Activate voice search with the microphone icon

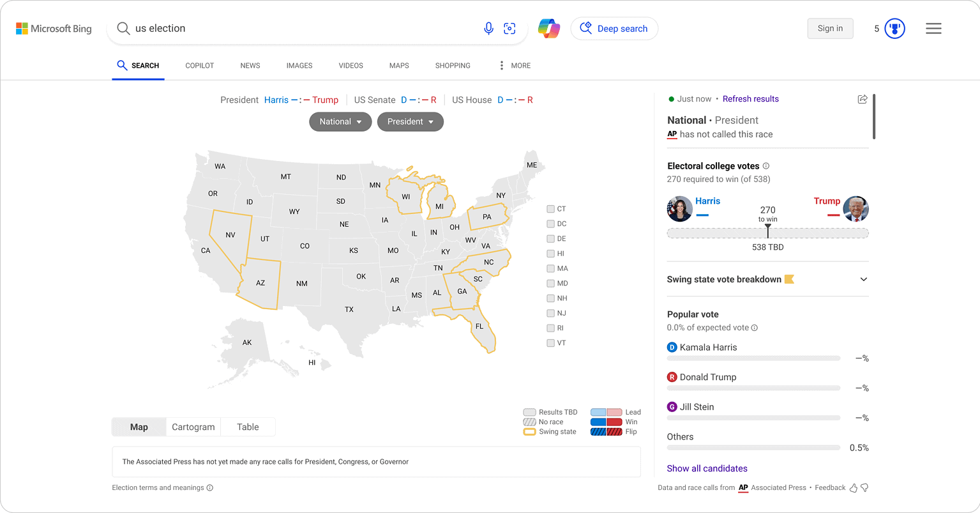click(x=488, y=28)
